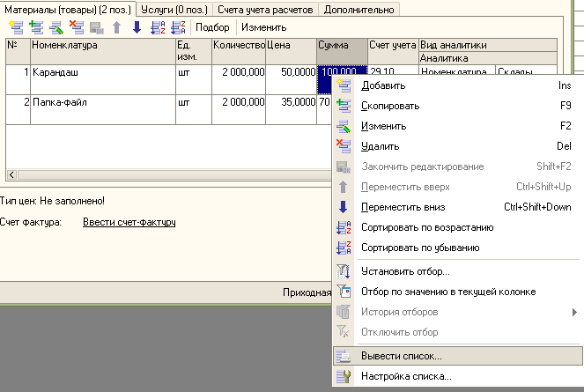Click the Удалить icon in the context menu
The height and width of the screenshot is (392, 584).
pyautogui.click(x=344, y=146)
